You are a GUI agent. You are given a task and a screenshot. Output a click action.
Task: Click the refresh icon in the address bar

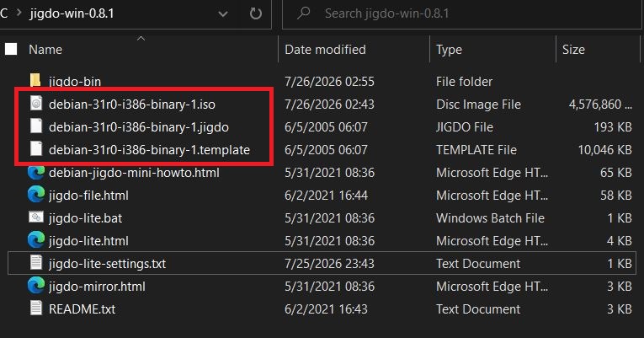pyautogui.click(x=255, y=13)
